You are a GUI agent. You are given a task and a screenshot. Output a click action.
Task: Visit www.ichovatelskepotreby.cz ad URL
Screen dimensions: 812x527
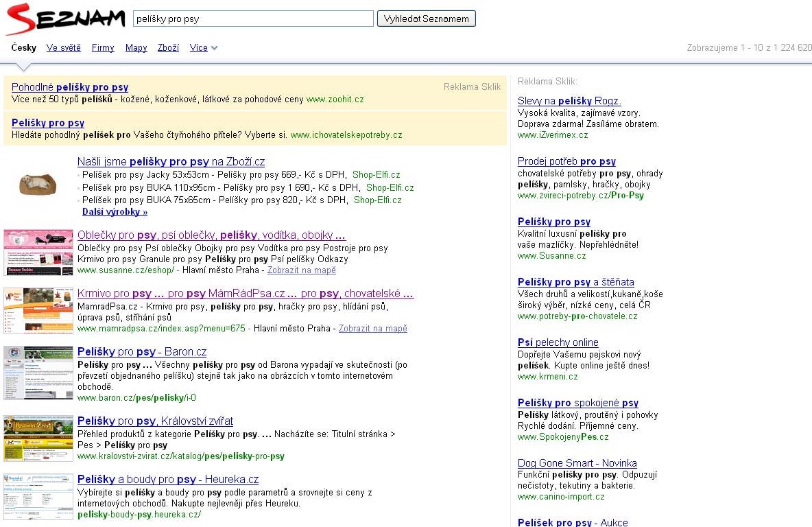click(346, 134)
